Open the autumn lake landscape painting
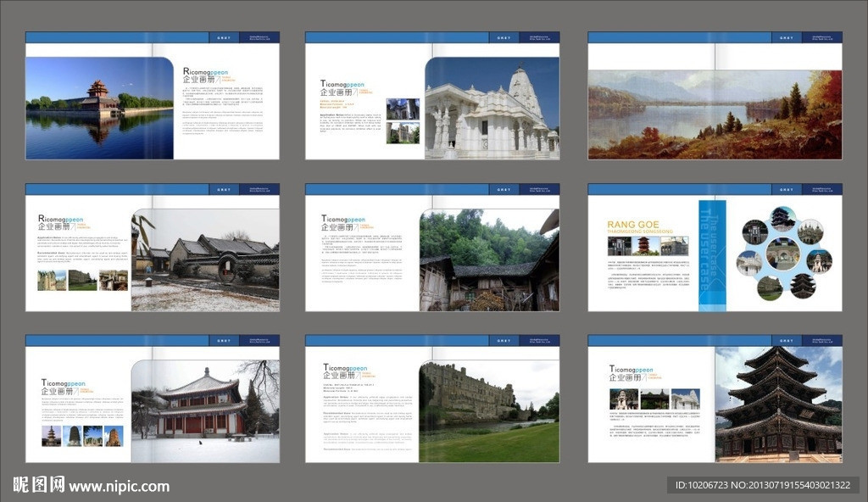Viewport: 868px width, 502px height. [x=715, y=114]
